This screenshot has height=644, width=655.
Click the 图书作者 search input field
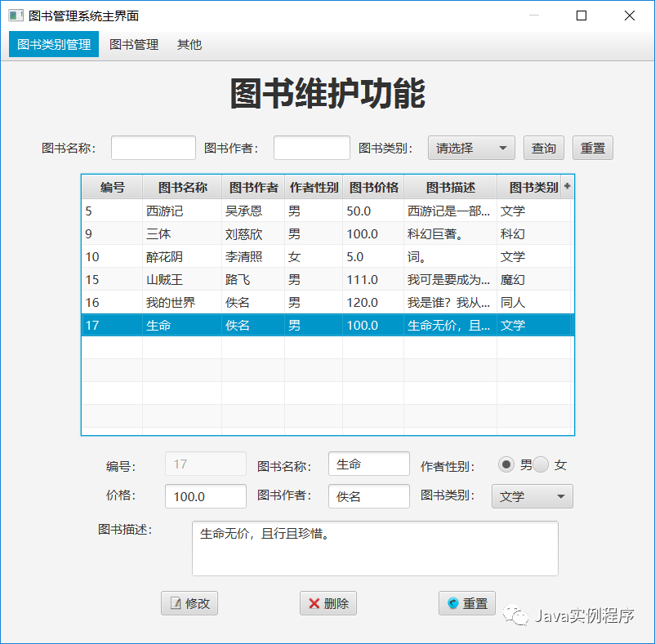point(312,148)
